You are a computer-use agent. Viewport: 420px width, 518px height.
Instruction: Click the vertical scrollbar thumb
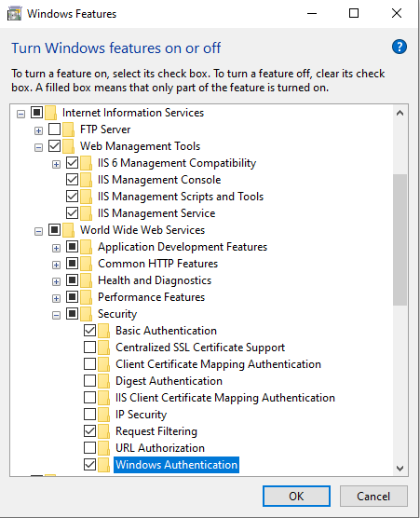tap(400, 239)
